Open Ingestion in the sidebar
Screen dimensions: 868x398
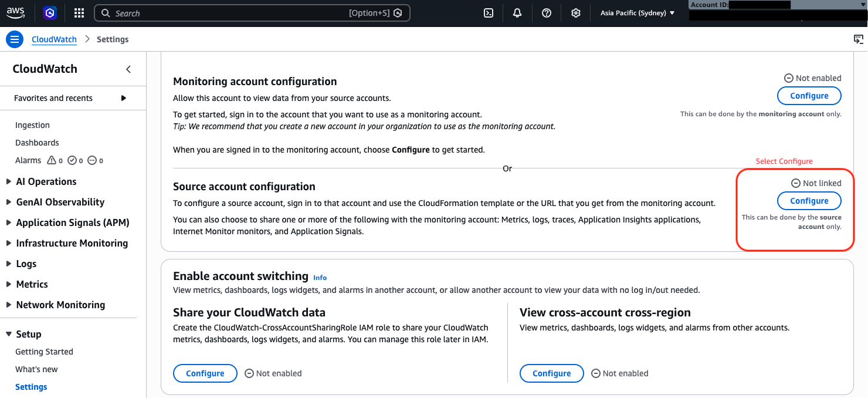32,125
